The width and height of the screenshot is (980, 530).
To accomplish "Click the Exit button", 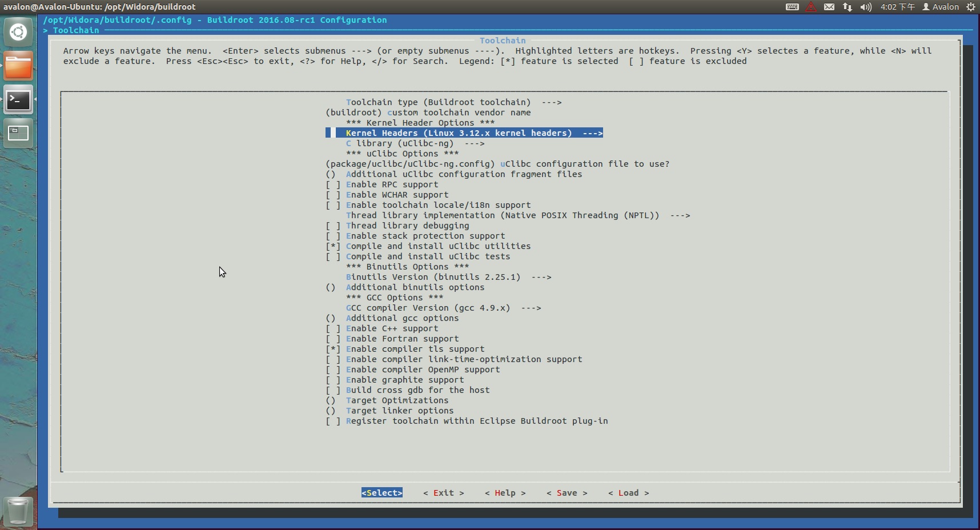I will (x=444, y=493).
